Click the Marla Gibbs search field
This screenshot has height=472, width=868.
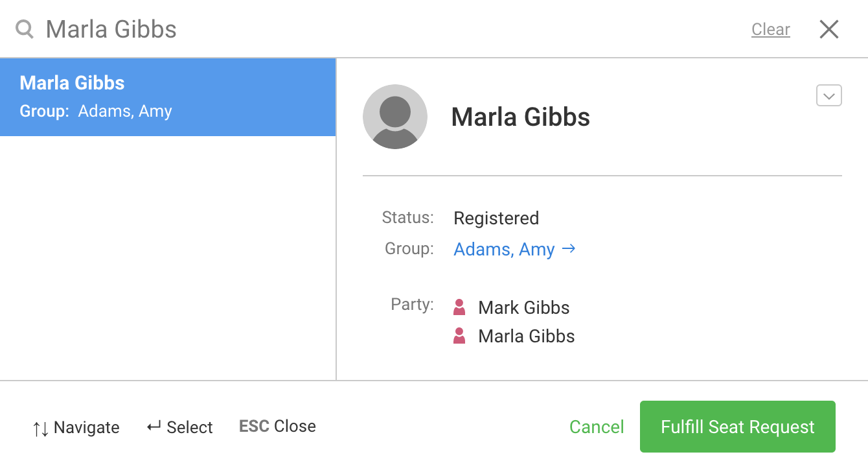click(x=389, y=29)
